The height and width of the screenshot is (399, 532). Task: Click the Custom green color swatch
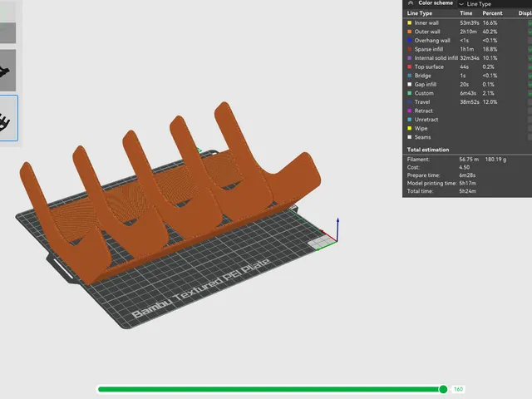[x=410, y=93]
